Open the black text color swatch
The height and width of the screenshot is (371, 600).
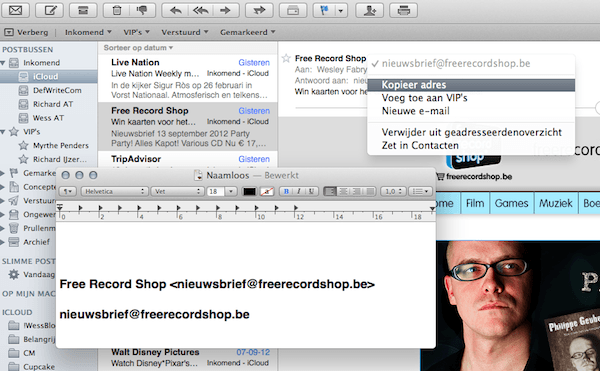pyautogui.click(x=249, y=191)
